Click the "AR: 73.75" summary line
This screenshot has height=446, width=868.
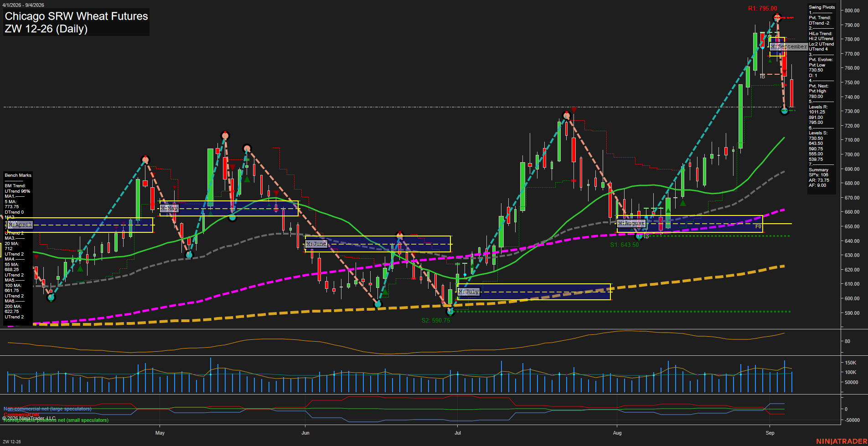(819, 180)
